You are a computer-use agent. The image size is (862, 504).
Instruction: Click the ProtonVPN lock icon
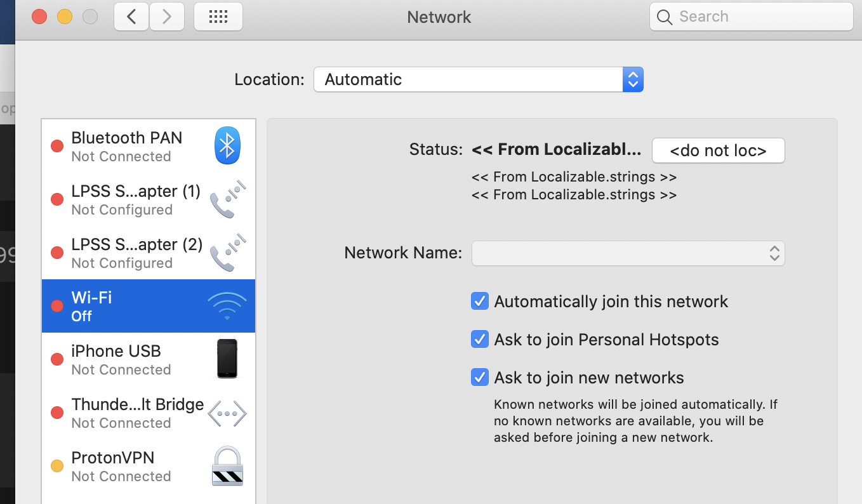pyautogui.click(x=227, y=466)
